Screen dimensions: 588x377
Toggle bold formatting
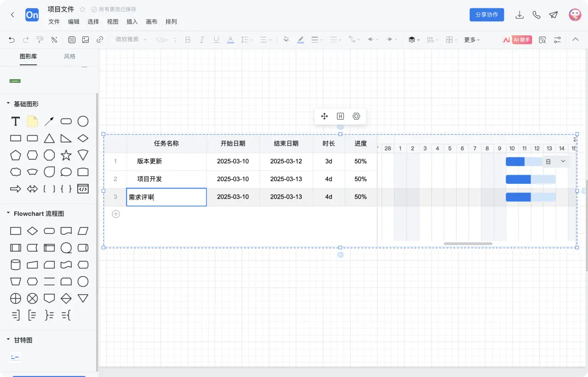(x=187, y=40)
